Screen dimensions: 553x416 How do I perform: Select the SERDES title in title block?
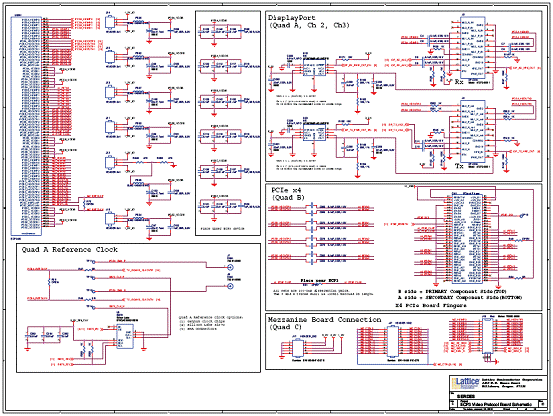coord(466,396)
